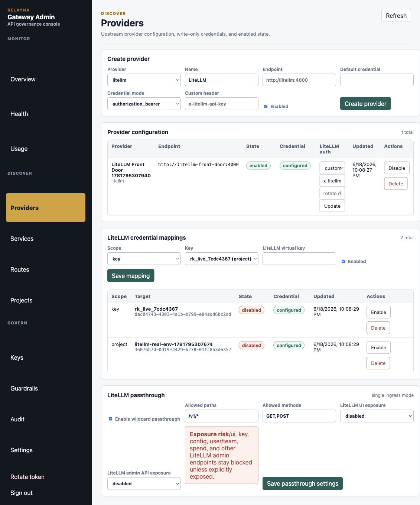Click the Exposure risk warning text
The width and height of the screenshot is (420, 505).
(x=222, y=455)
